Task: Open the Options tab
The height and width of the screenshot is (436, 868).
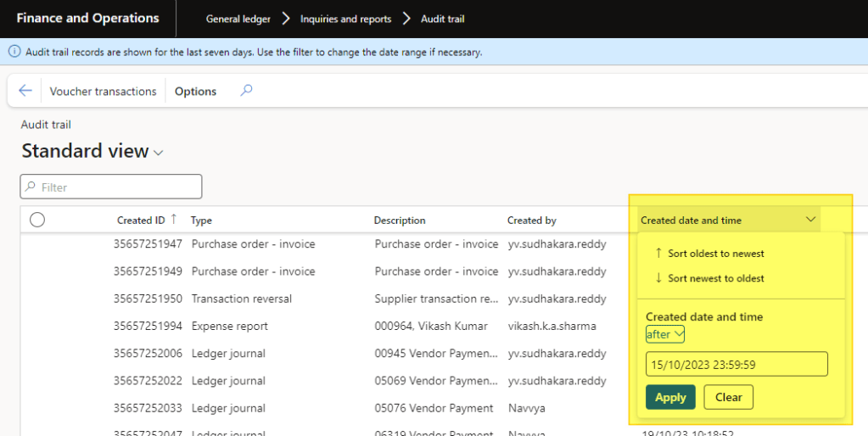Action: coord(195,91)
